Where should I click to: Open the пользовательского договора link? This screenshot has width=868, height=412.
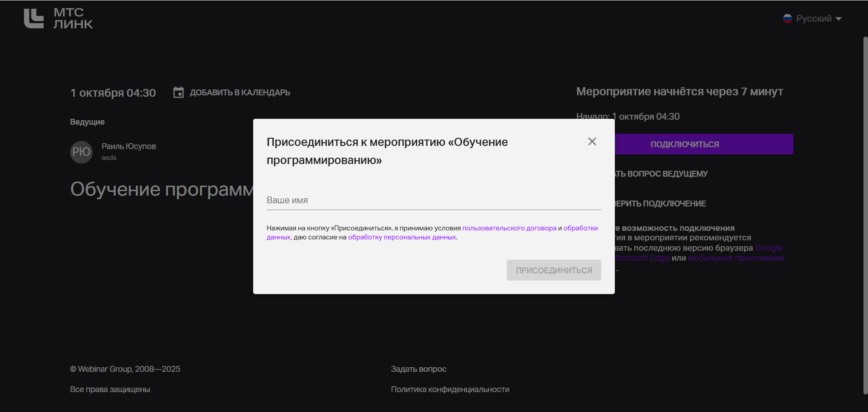pos(509,228)
